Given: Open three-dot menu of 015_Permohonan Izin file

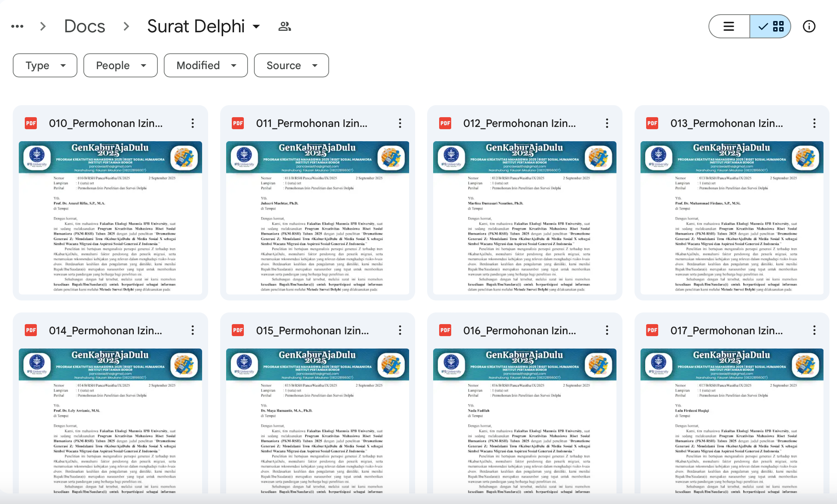Looking at the screenshot, I should (x=400, y=330).
